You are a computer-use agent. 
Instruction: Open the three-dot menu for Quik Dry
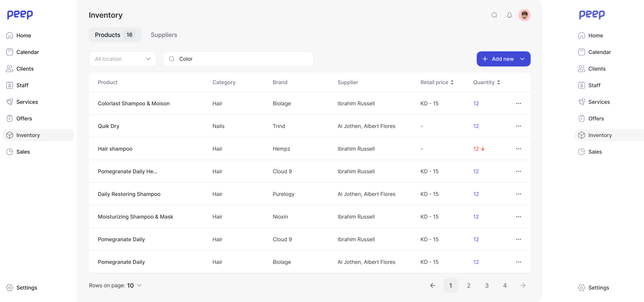(x=518, y=126)
